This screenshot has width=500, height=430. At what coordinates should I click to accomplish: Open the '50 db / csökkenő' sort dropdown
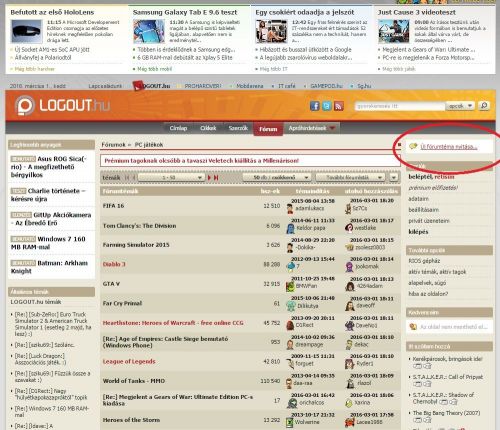tap(276, 178)
